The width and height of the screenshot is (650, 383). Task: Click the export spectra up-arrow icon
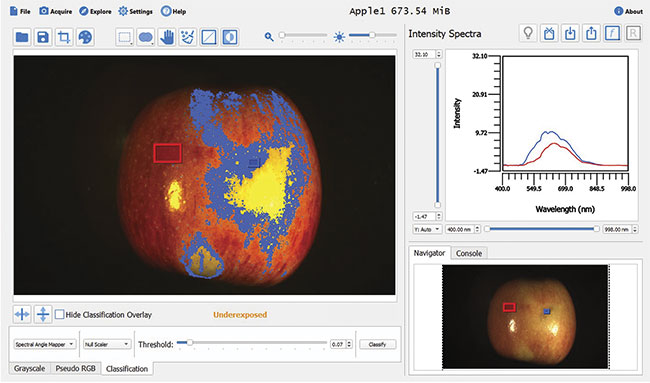coord(592,33)
